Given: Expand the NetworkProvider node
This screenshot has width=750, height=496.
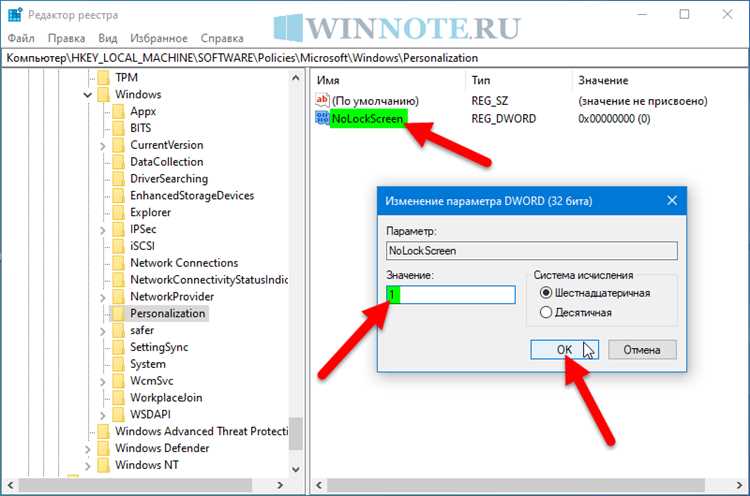Looking at the screenshot, I should pos(102,298).
